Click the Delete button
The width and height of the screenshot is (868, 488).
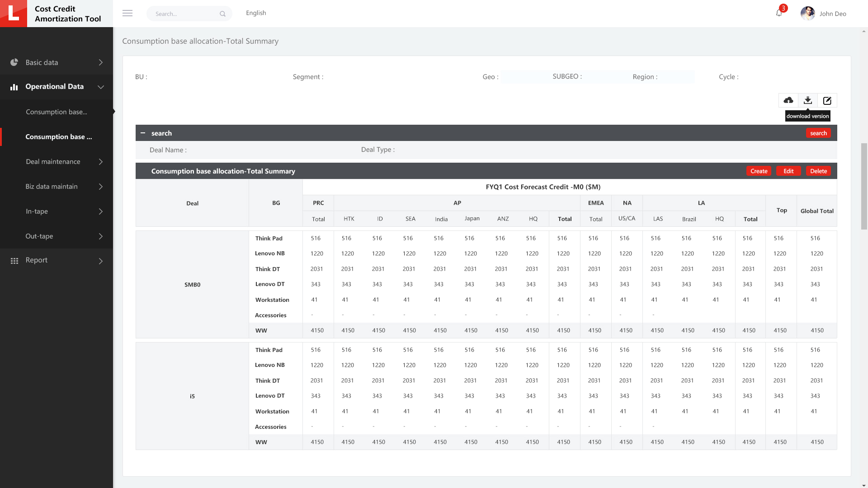(x=818, y=171)
